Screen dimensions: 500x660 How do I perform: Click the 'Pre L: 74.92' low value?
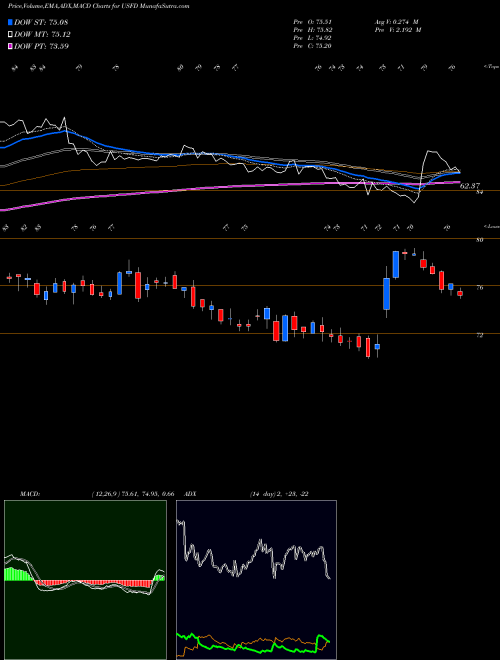point(312,38)
